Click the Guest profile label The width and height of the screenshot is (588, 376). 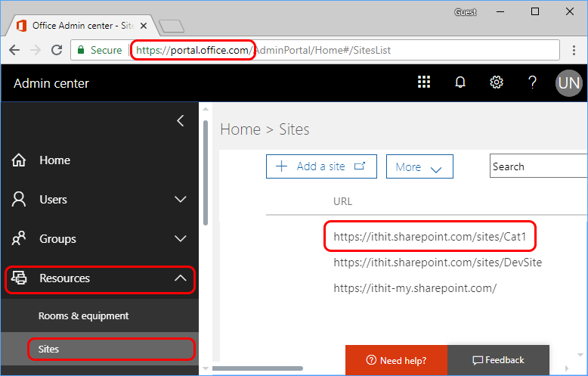click(x=466, y=12)
